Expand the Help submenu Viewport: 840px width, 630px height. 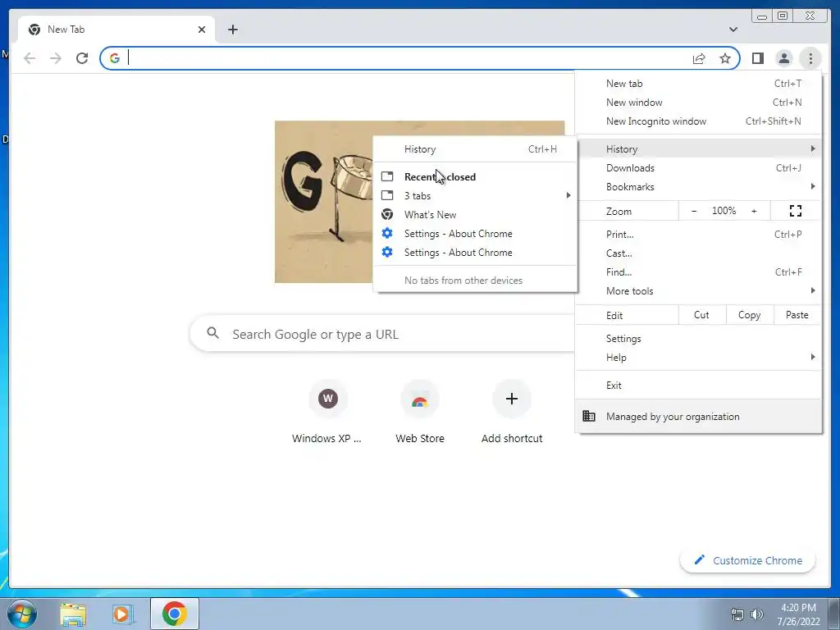(699, 358)
